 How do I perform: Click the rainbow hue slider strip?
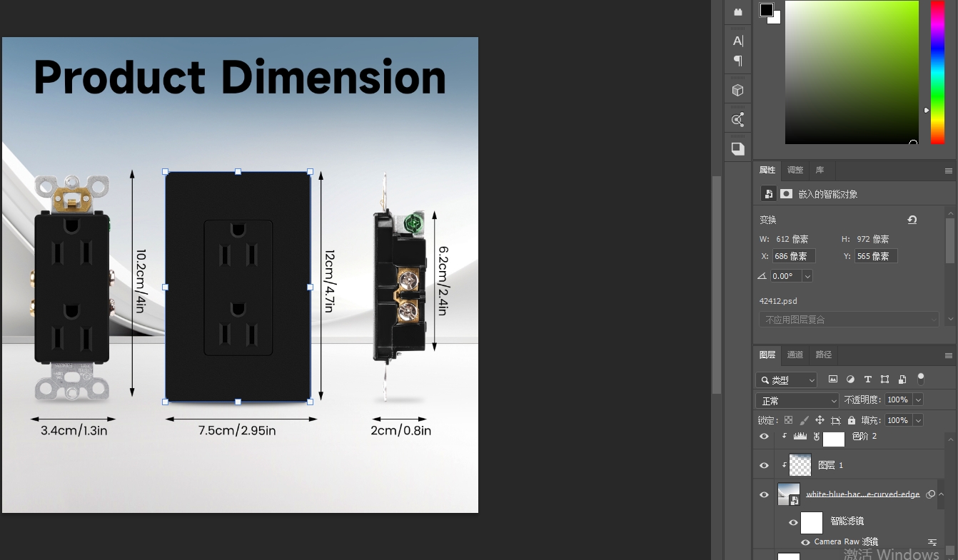click(937, 71)
